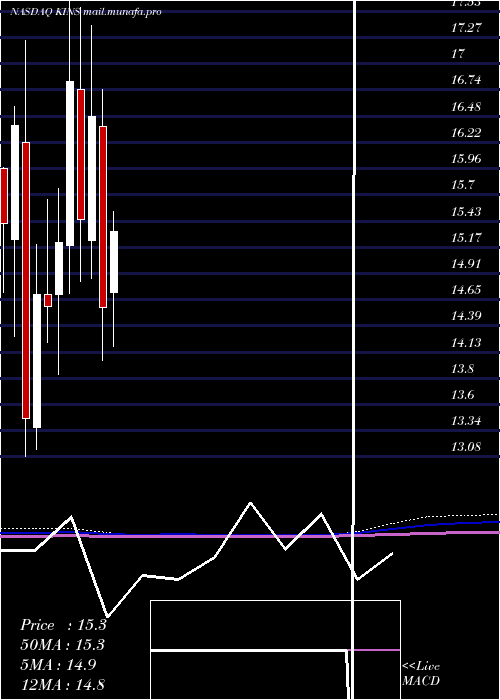Click the 14.13 price axis label
This screenshot has width=500, height=700.
(466, 342)
